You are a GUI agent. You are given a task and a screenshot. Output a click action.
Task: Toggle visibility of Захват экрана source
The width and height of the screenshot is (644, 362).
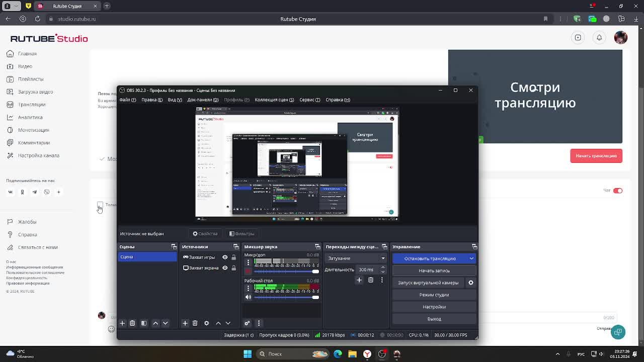click(225, 268)
